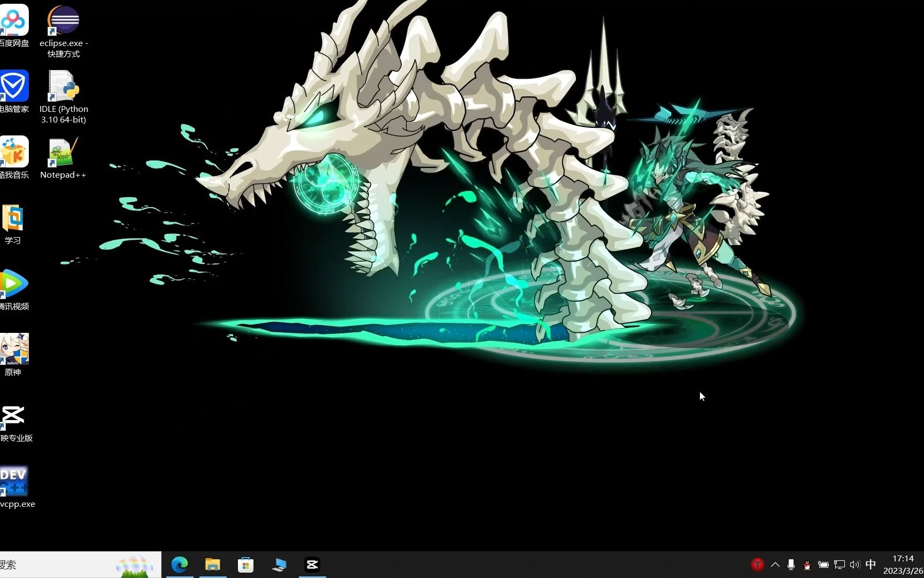
Task: Select the Tencent Video desktop shortcut
Action: (14, 290)
